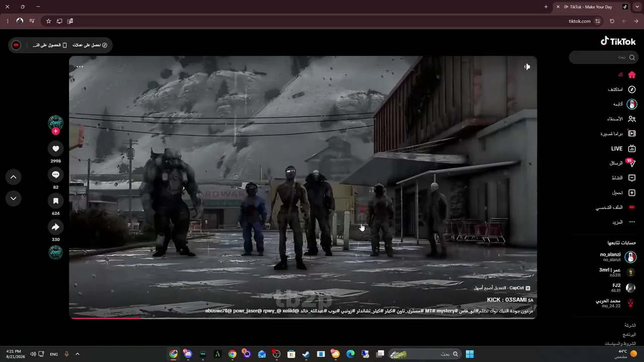Go to the next video with the down arrow
The image size is (644, 362).
(x=14, y=199)
